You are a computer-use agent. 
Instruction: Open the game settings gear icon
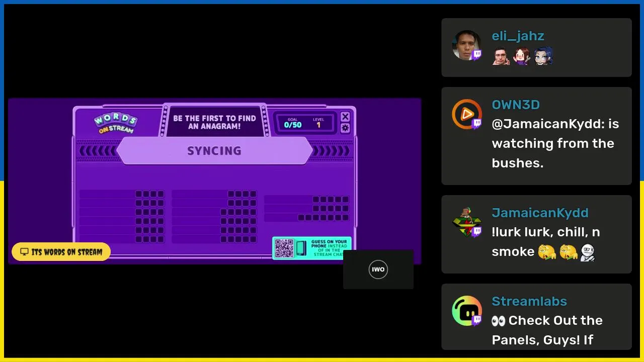click(x=345, y=128)
